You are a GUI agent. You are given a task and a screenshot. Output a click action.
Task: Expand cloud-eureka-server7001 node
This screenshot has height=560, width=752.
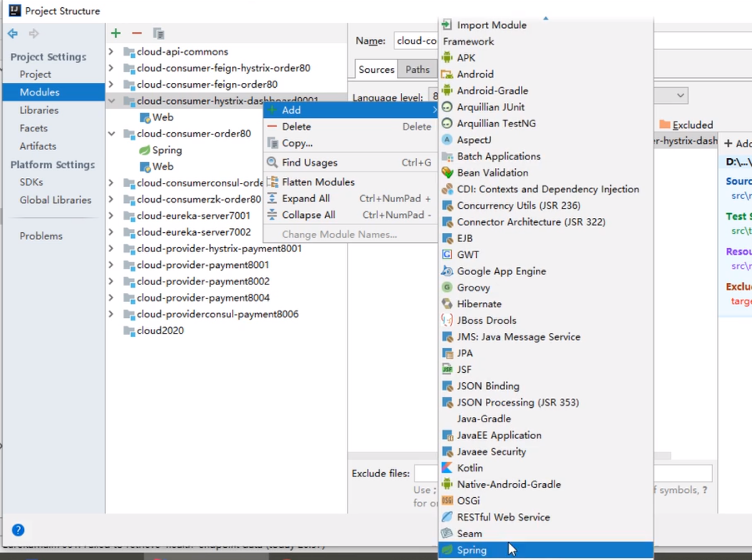[x=111, y=216]
